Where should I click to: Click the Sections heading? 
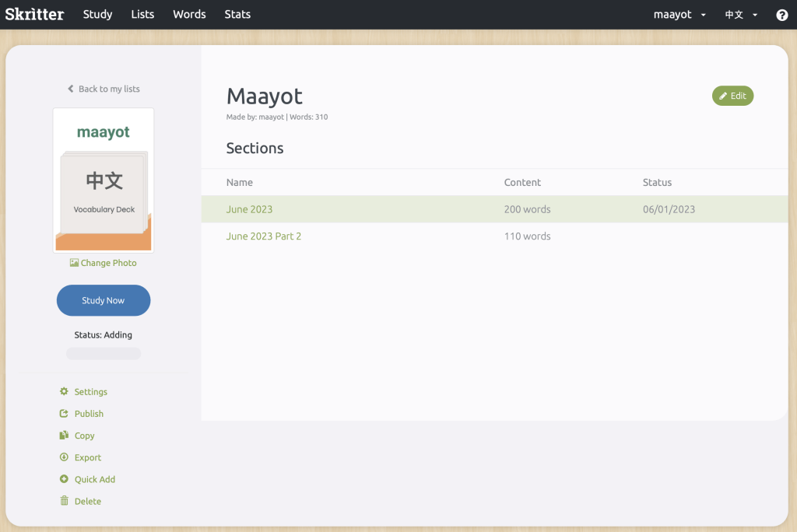coord(255,149)
